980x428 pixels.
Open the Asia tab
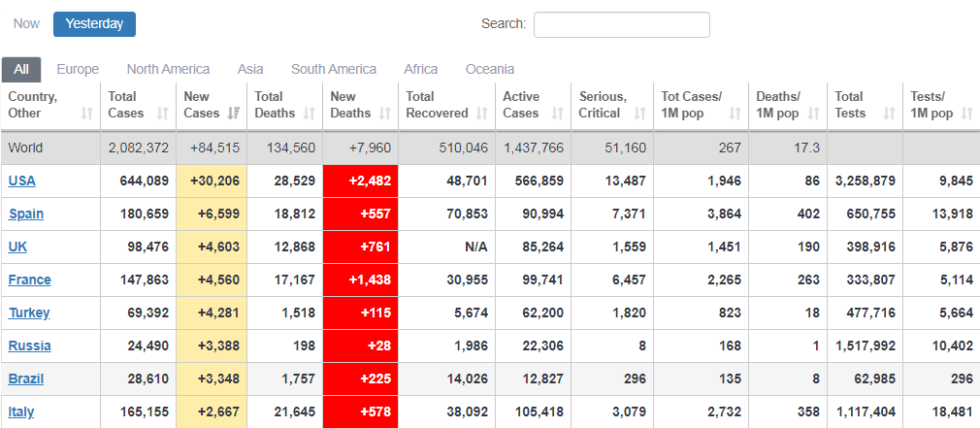250,69
